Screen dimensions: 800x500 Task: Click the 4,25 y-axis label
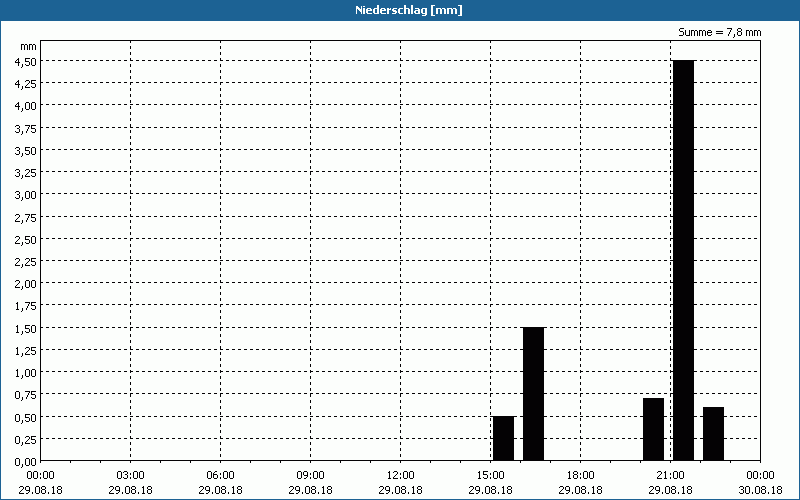tap(26, 84)
